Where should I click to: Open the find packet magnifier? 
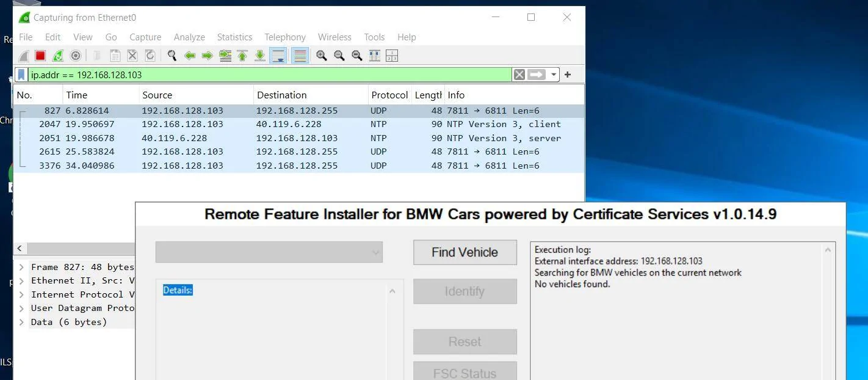pyautogui.click(x=172, y=56)
